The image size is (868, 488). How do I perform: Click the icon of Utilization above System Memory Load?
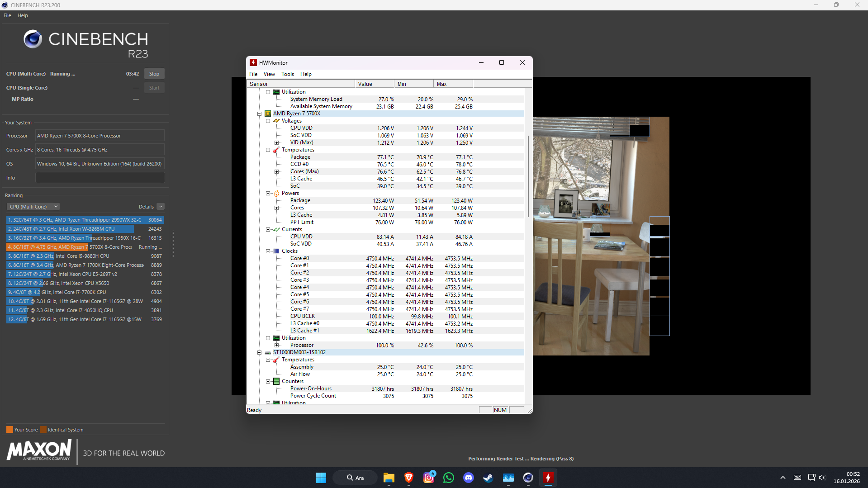276,92
